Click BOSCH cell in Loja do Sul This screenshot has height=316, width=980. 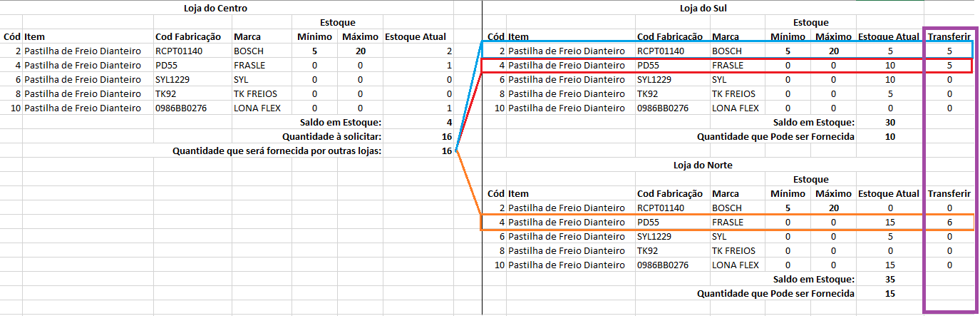tap(727, 51)
